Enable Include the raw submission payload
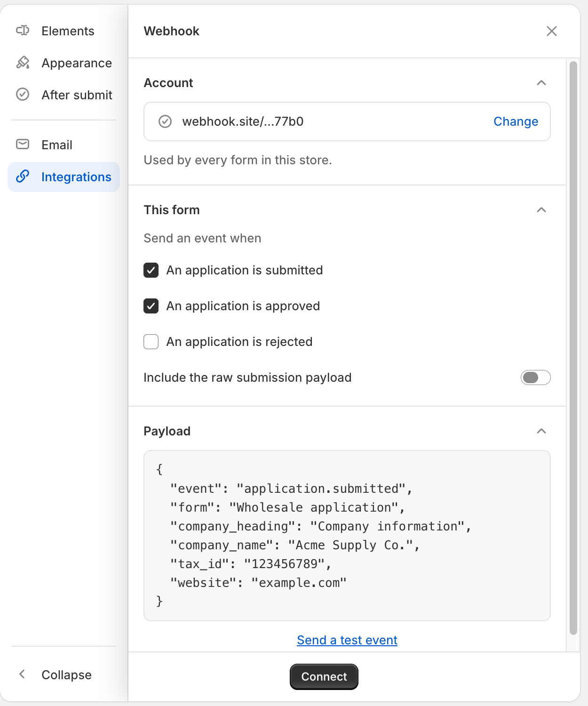Image resolution: width=588 pixels, height=706 pixels. pos(536,377)
